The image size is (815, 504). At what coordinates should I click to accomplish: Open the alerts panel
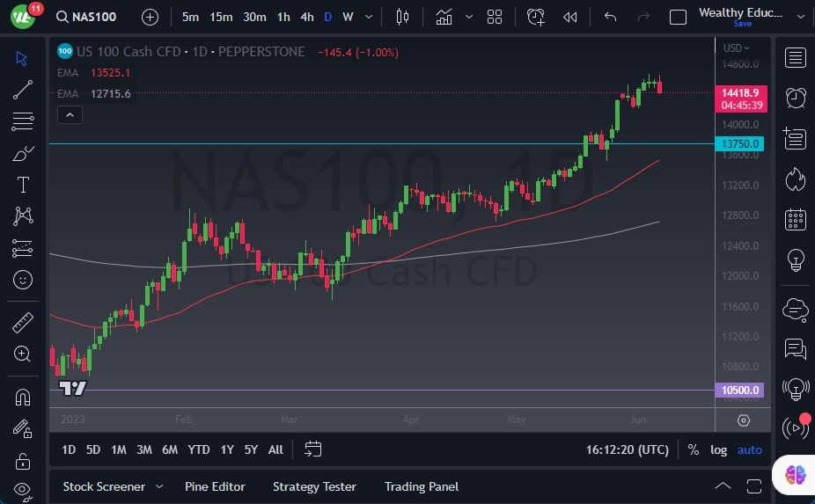[x=796, y=98]
